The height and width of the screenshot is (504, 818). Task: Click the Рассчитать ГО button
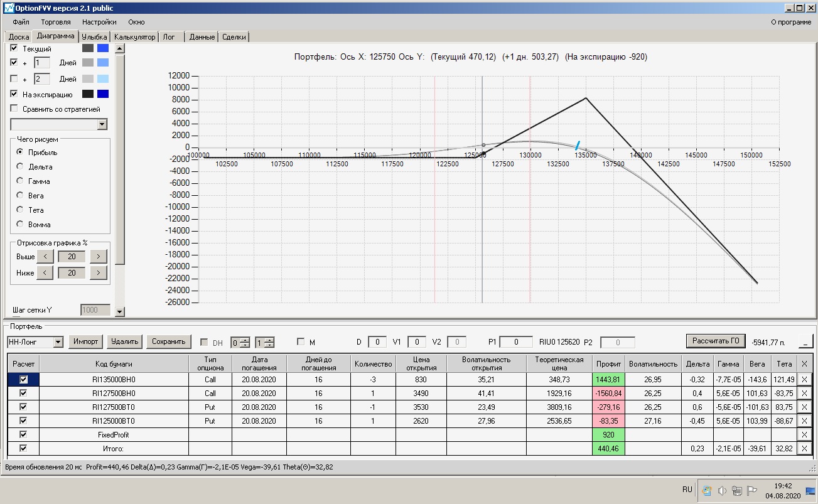pyautogui.click(x=716, y=341)
